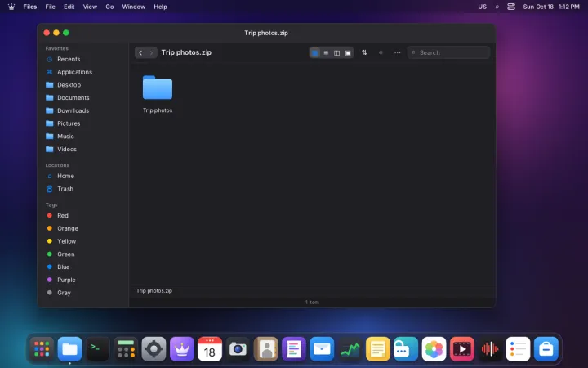This screenshot has width=588, height=368.
Task: Open Files app in the dock
Action: tap(69, 349)
